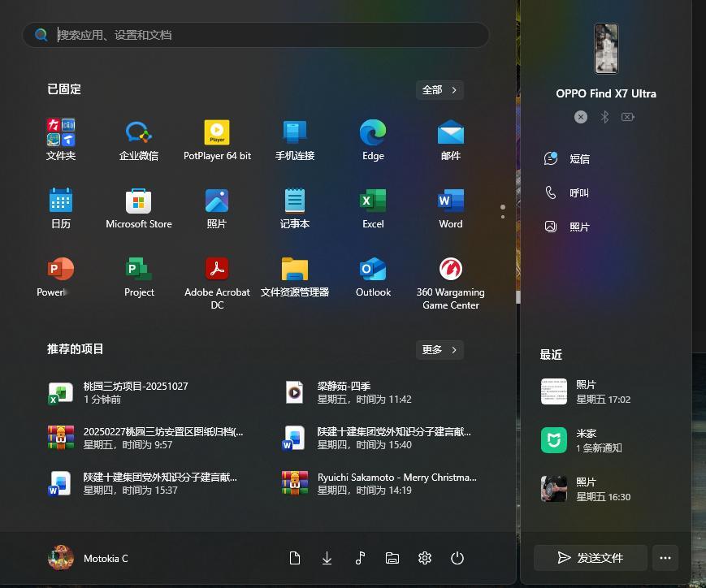The width and height of the screenshot is (706, 588).
Task: Show more recommended items with 更多
Action: (x=440, y=350)
